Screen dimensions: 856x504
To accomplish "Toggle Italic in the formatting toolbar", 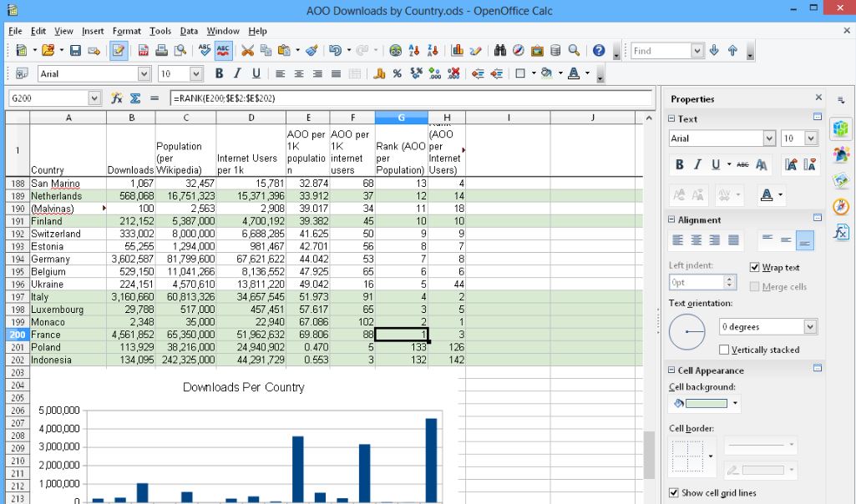I will pyautogui.click(x=237, y=73).
